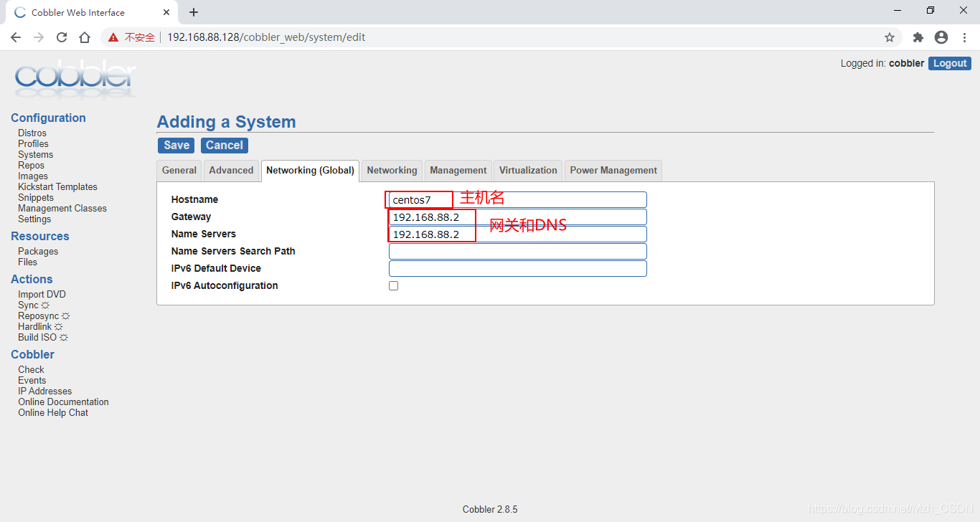View the not-secure site warning icon
Image resolution: width=980 pixels, height=522 pixels.
pos(113,37)
